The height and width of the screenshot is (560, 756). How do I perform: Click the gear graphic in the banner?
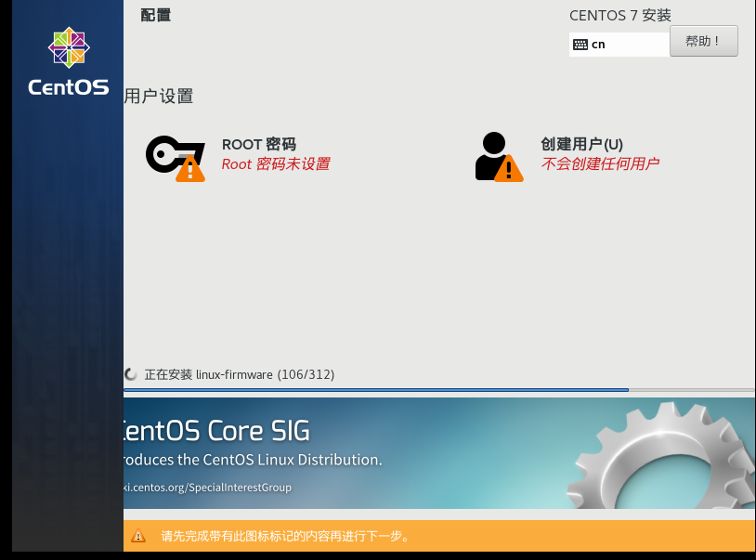[660, 455]
